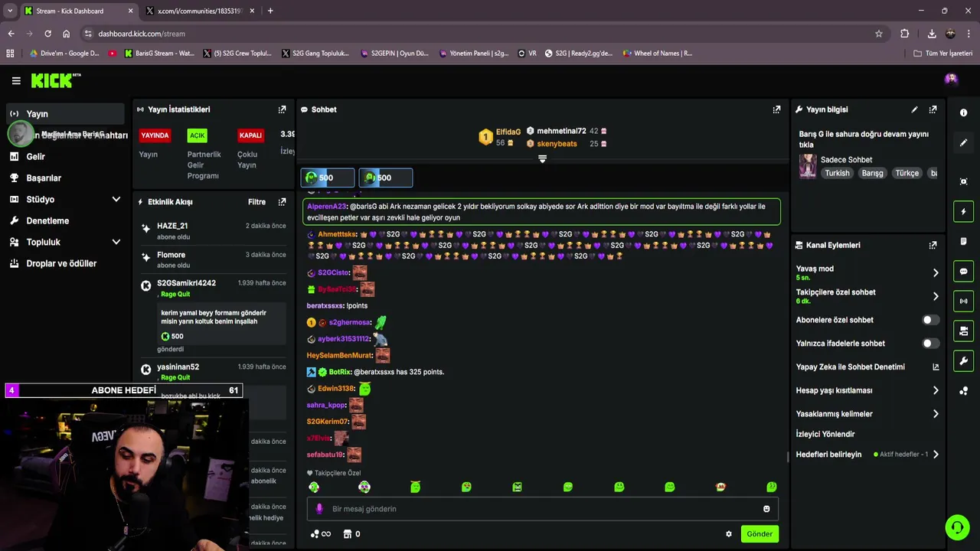Edit stream info with pencil icon in Yayın bilgisi
980x551 pixels.
[x=914, y=109]
